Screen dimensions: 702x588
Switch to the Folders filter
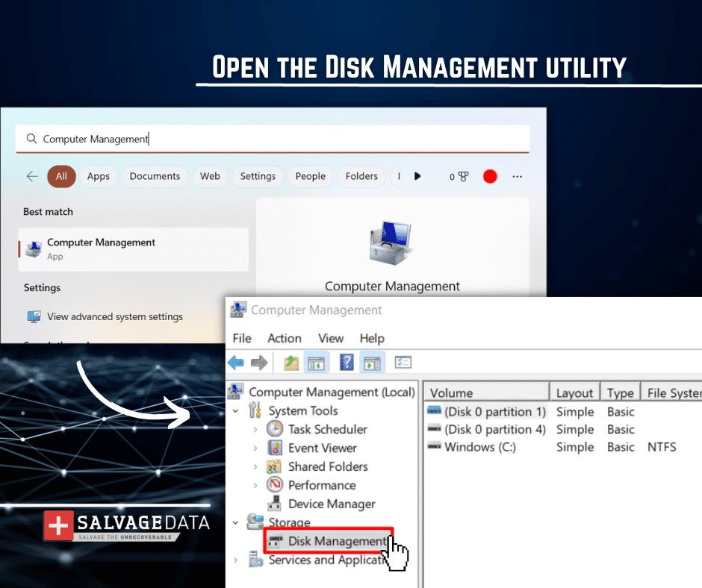tap(361, 176)
